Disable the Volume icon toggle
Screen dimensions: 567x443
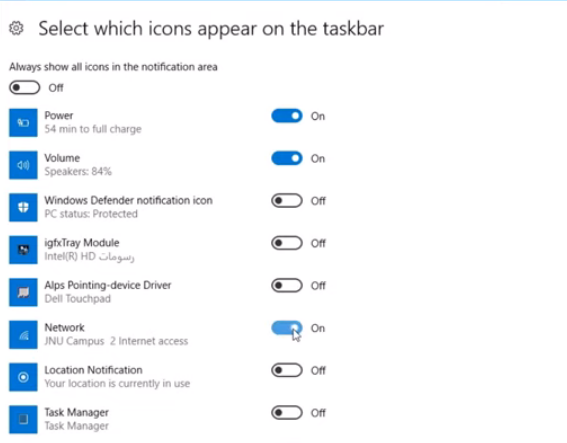[x=287, y=158]
